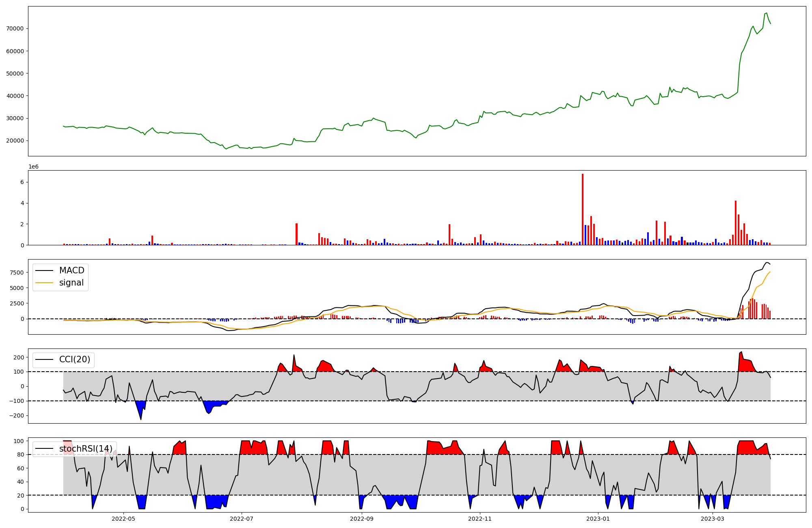Click the 1e6 volume scale exponent label

point(33,167)
